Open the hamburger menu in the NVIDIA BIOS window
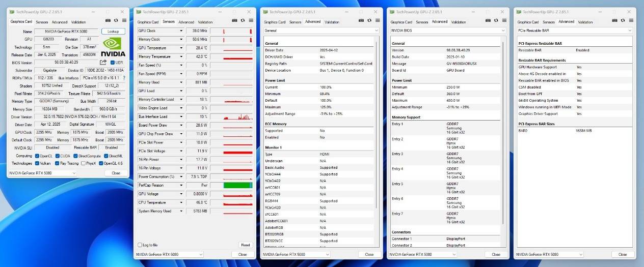This screenshot has height=267, width=644. pyautogui.click(x=504, y=20)
